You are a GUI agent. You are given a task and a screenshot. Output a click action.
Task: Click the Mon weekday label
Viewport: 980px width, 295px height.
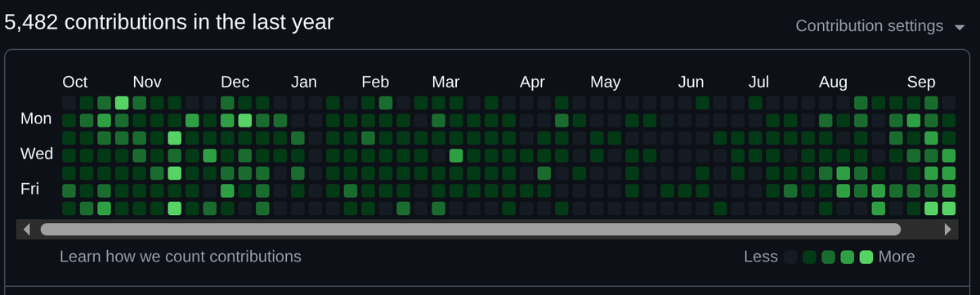36,118
